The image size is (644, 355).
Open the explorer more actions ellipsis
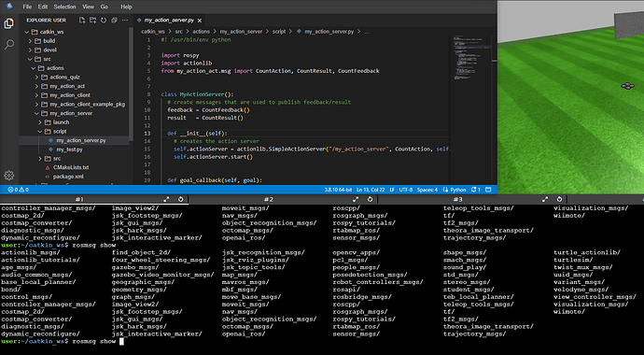[125, 21]
